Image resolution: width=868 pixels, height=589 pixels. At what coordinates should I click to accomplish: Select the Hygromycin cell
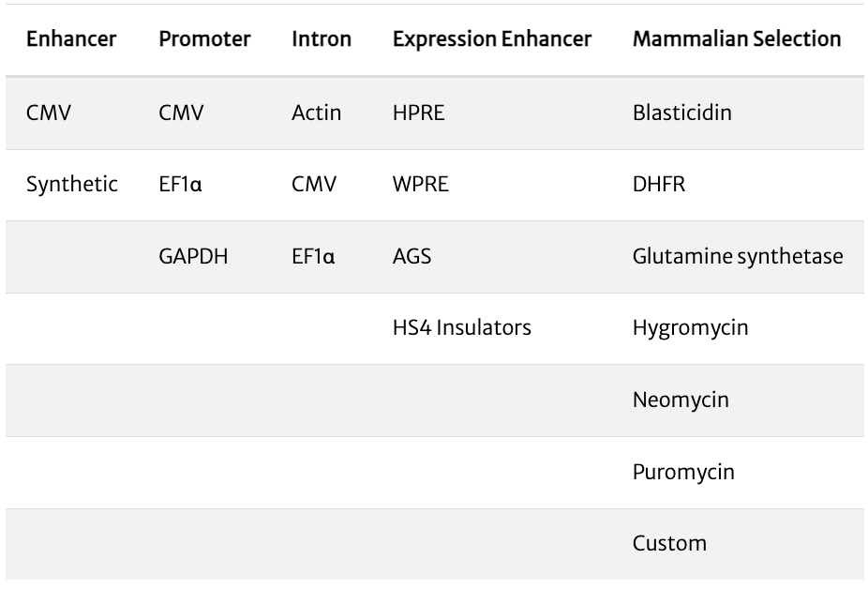[x=682, y=328]
